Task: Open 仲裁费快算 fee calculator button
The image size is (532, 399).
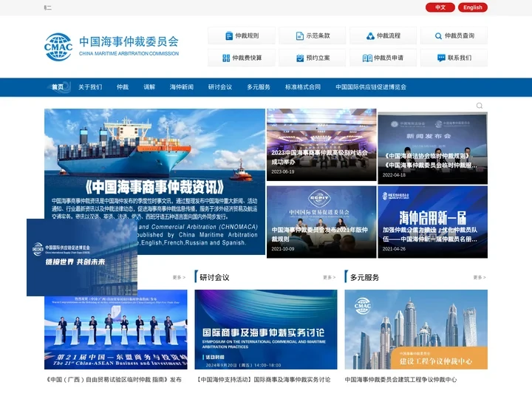Action: (242, 58)
